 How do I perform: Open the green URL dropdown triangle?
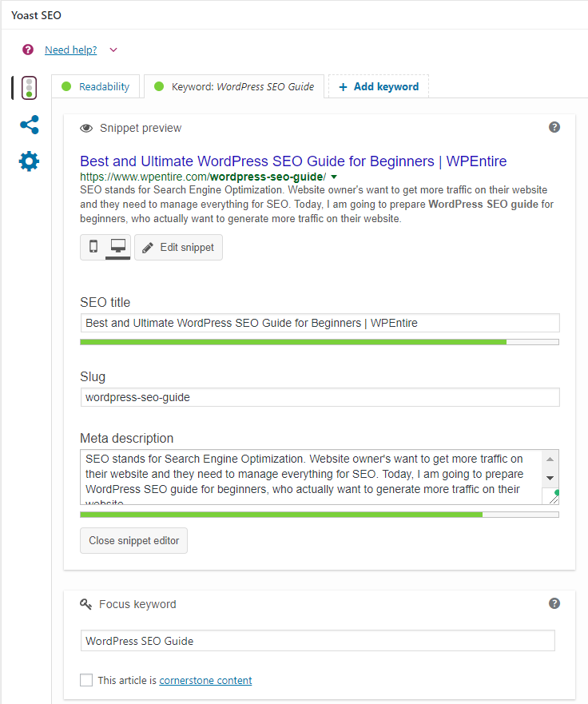pyautogui.click(x=334, y=177)
